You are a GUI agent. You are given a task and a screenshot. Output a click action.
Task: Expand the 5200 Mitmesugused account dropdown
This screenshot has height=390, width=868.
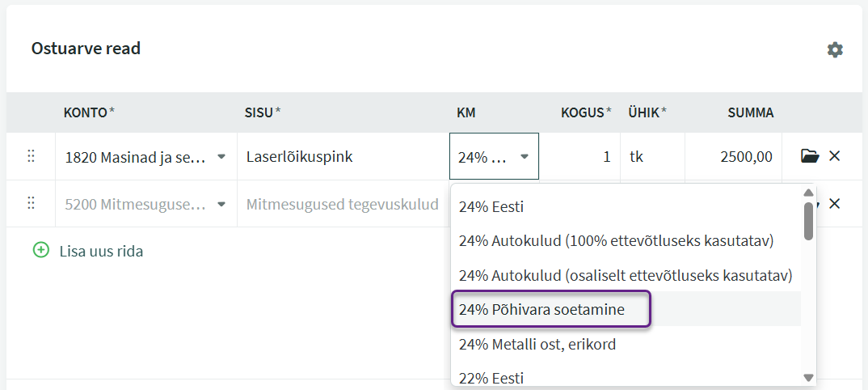click(x=221, y=205)
